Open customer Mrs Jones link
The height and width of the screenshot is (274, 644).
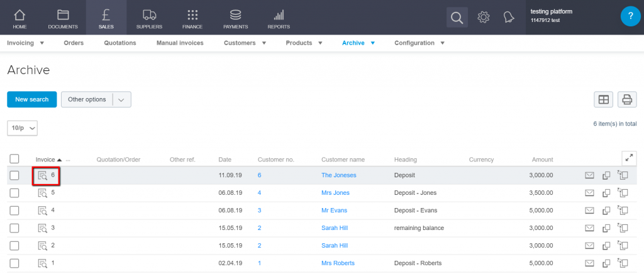[336, 193]
